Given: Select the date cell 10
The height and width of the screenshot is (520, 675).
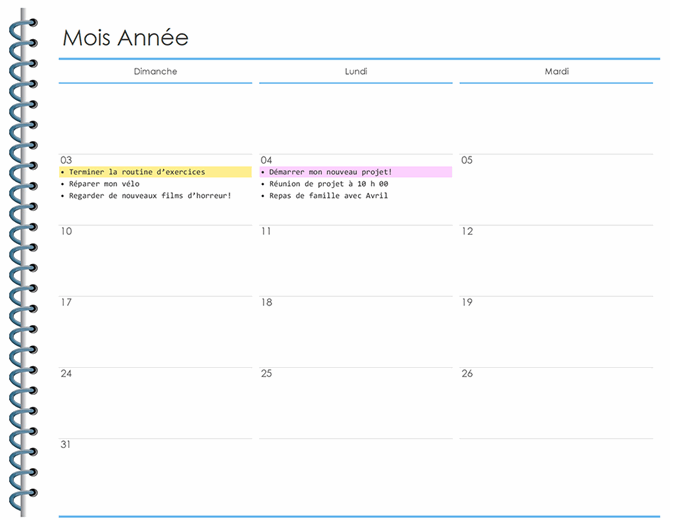Looking at the screenshot, I should pos(66,231).
